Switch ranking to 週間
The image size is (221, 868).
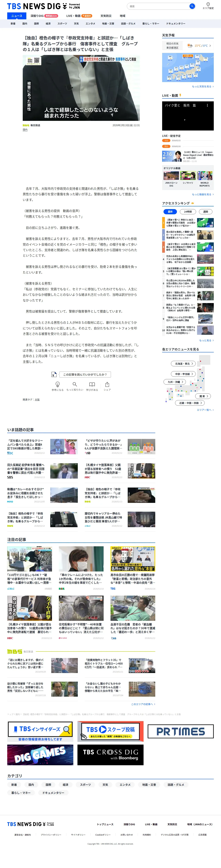click(206, 212)
